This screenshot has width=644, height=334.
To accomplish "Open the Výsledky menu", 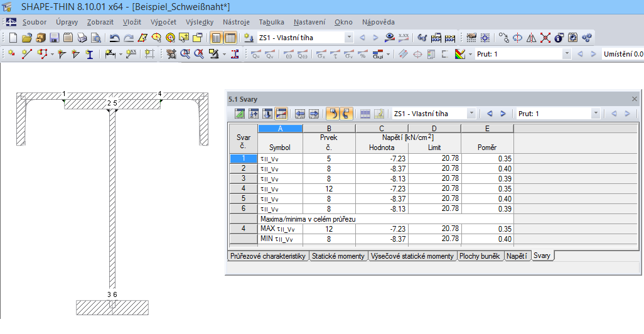I will (200, 22).
